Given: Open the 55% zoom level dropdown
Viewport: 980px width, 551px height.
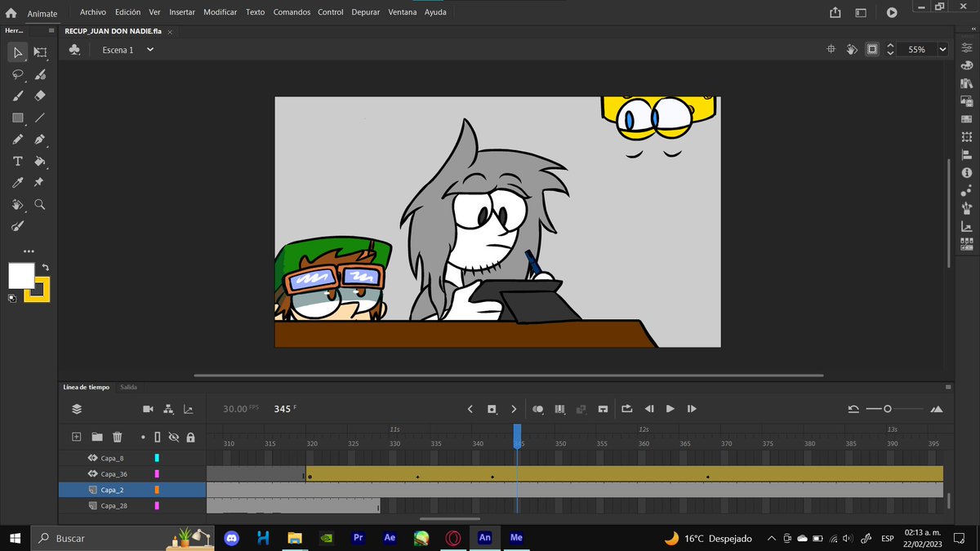Looking at the screenshot, I should tap(925, 50).
